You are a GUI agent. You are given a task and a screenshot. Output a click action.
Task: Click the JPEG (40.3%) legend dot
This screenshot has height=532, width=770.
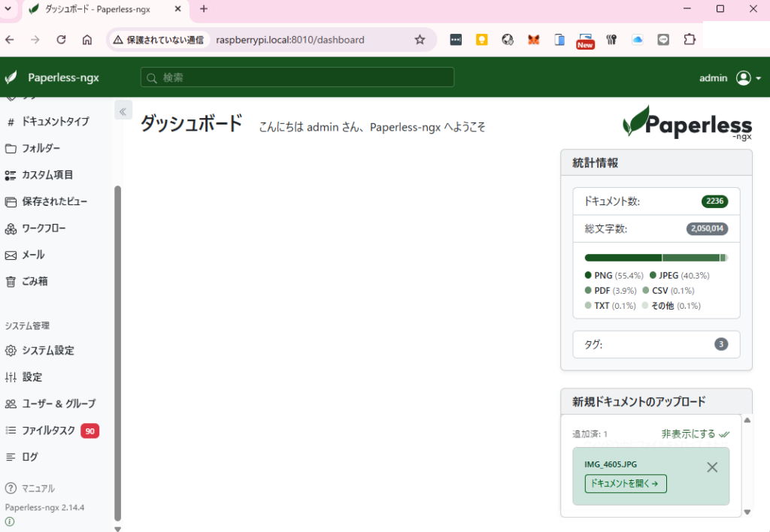[653, 275]
